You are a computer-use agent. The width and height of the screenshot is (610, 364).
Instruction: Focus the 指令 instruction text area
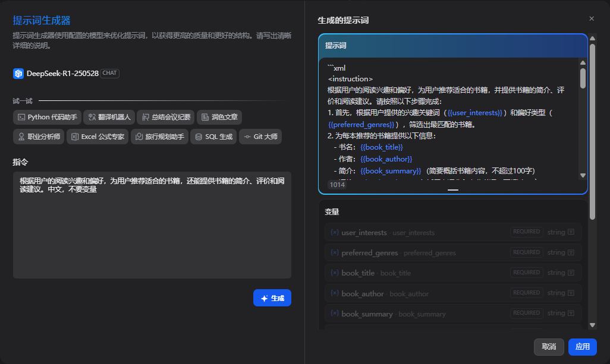[x=152, y=225]
